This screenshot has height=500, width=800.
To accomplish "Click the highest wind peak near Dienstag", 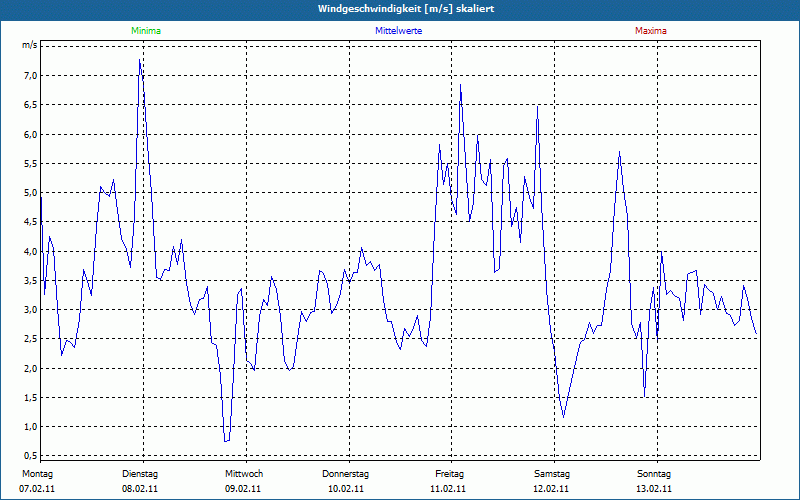I will click(x=139, y=60).
